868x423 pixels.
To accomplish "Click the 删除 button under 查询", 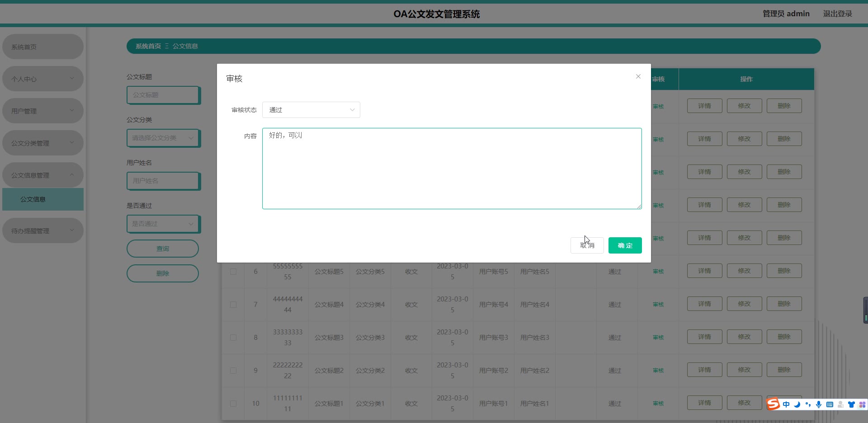I will point(163,273).
